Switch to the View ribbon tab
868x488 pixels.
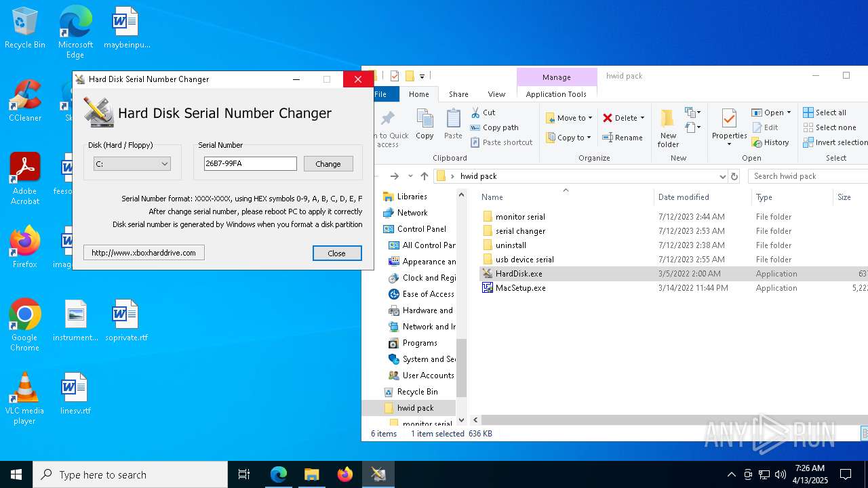496,94
